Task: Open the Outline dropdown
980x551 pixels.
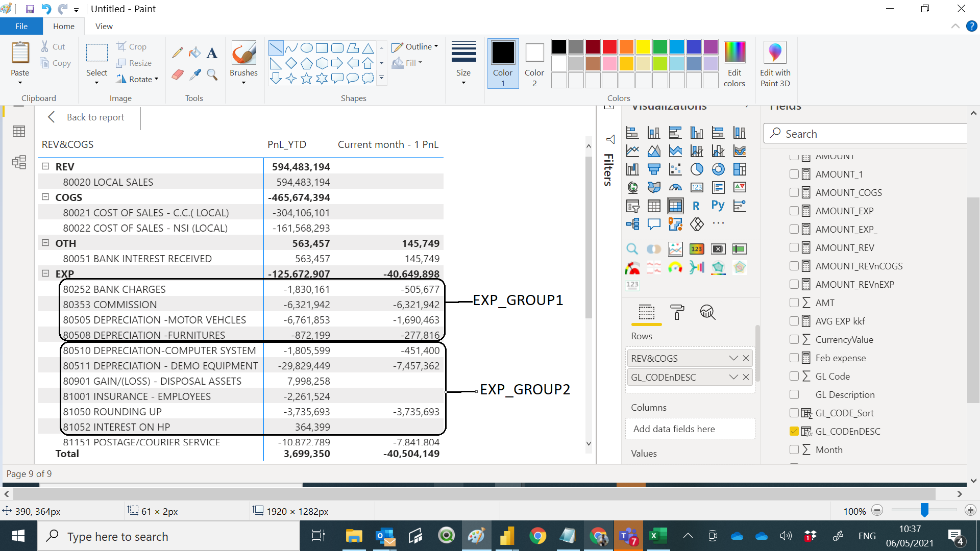Action: [x=415, y=46]
